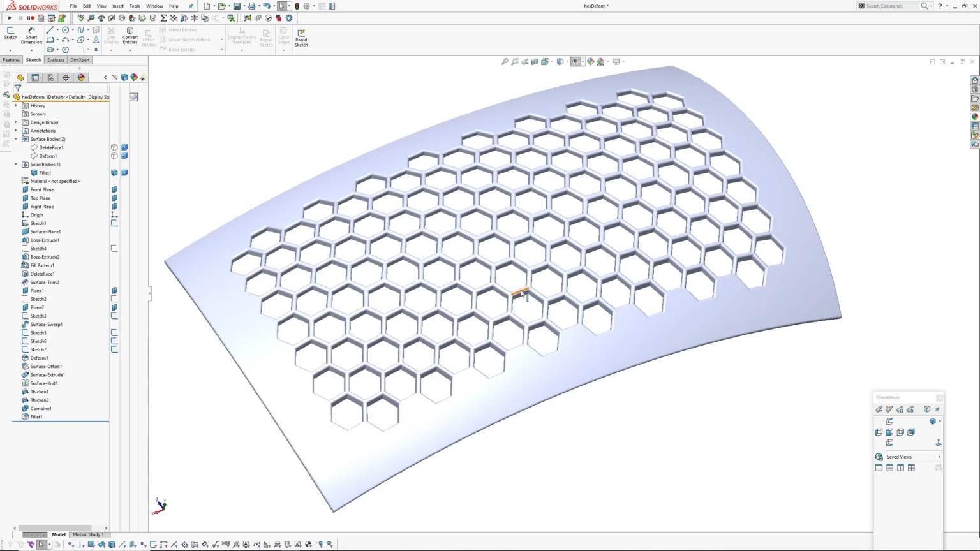Expand the Design Binder folder

[16, 122]
